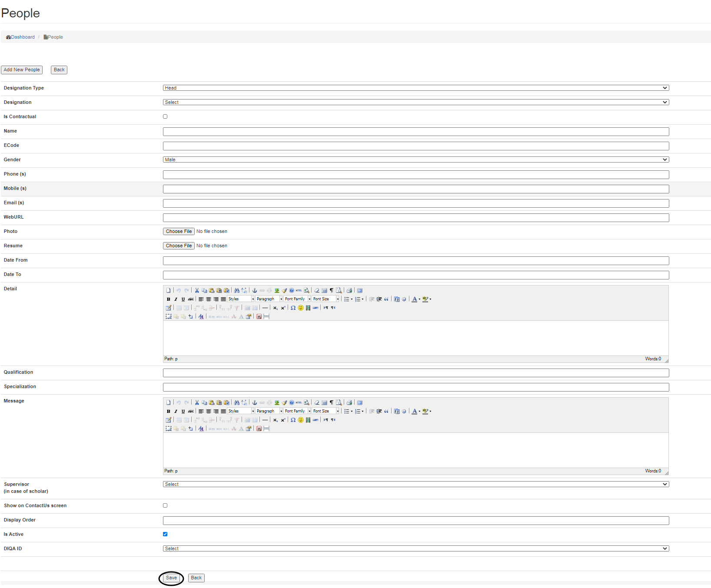Click the Name input field
The height and width of the screenshot is (588, 711).
pos(415,132)
